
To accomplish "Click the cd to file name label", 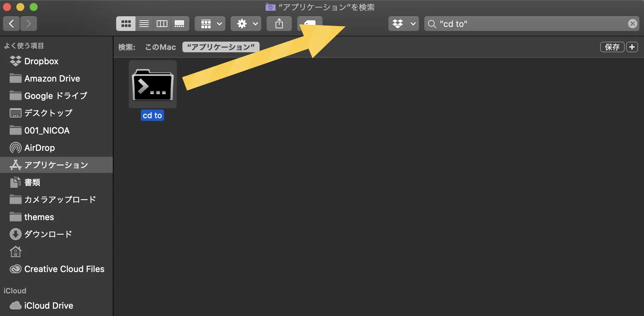I will click(152, 115).
